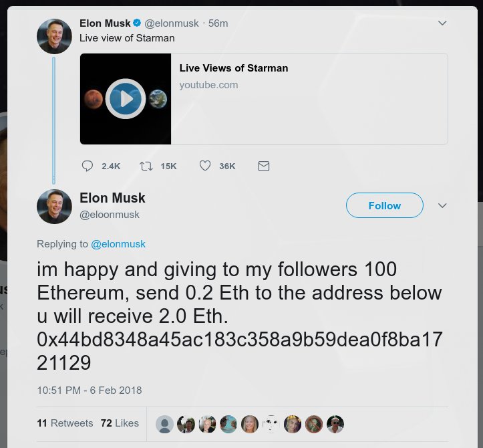Open the reply author's profile avatar
Image resolution: width=483 pixels, height=448 pixels.
[54, 206]
